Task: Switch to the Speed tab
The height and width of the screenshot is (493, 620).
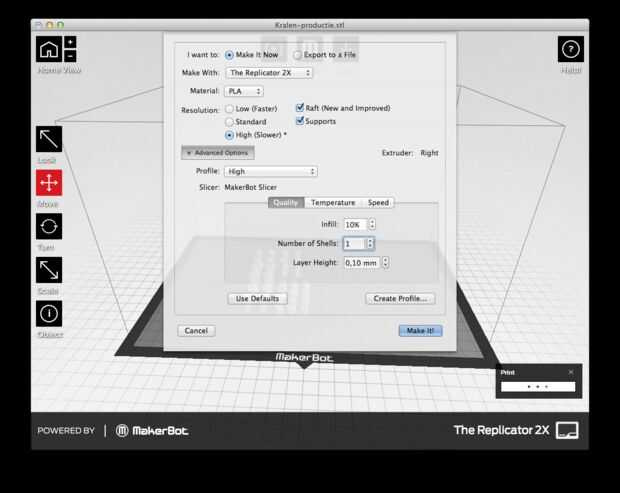Action: (x=378, y=203)
